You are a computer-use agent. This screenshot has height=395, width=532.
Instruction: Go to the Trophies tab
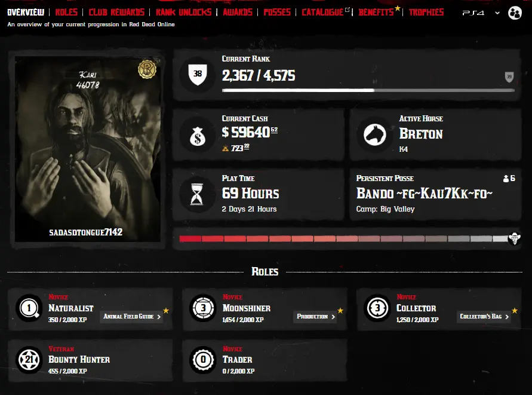426,12
